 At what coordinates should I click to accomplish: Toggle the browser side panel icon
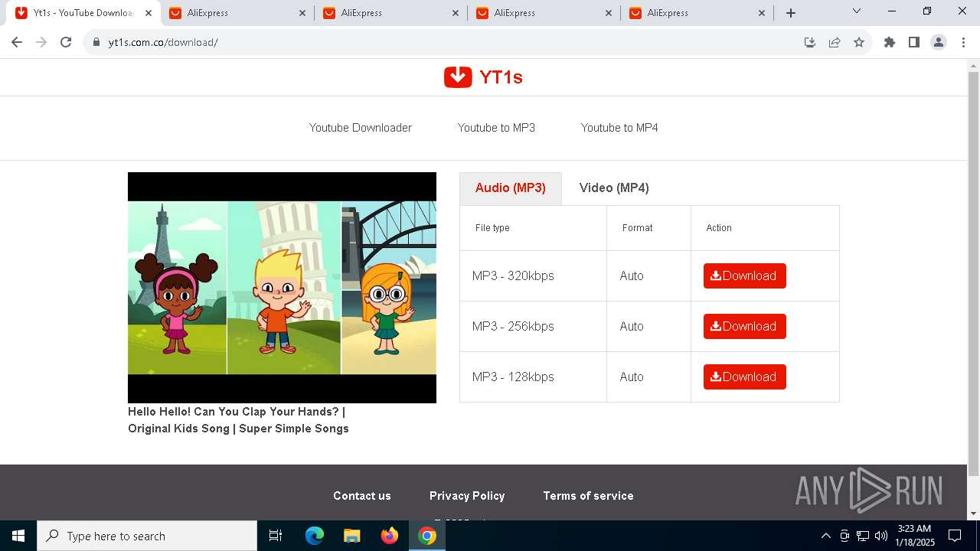coord(914,42)
